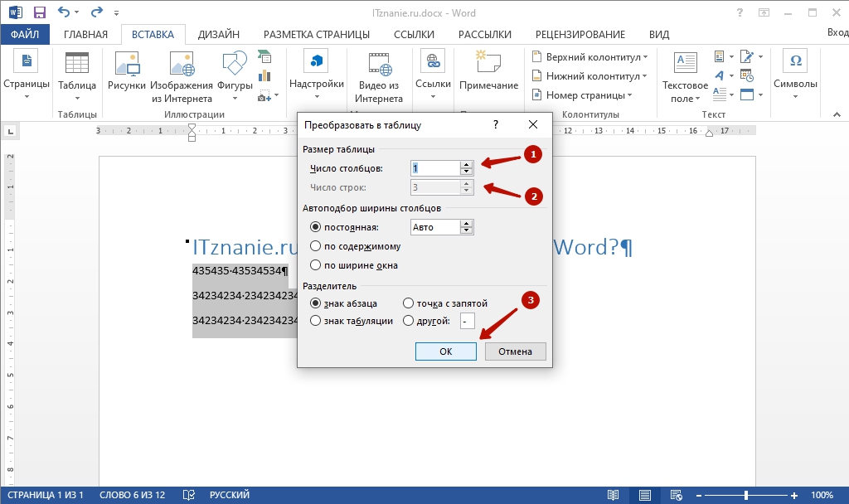Select the 'знак абзаца' separator option

(315, 303)
